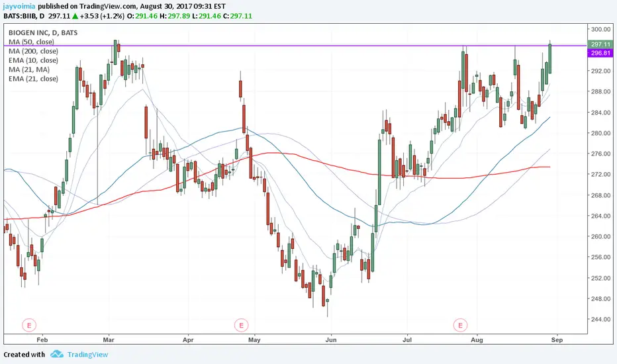This screenshot has width=617, height=364.
Task: Select the MA (200, close) indicator label
Action: click(x=33, y=51)
